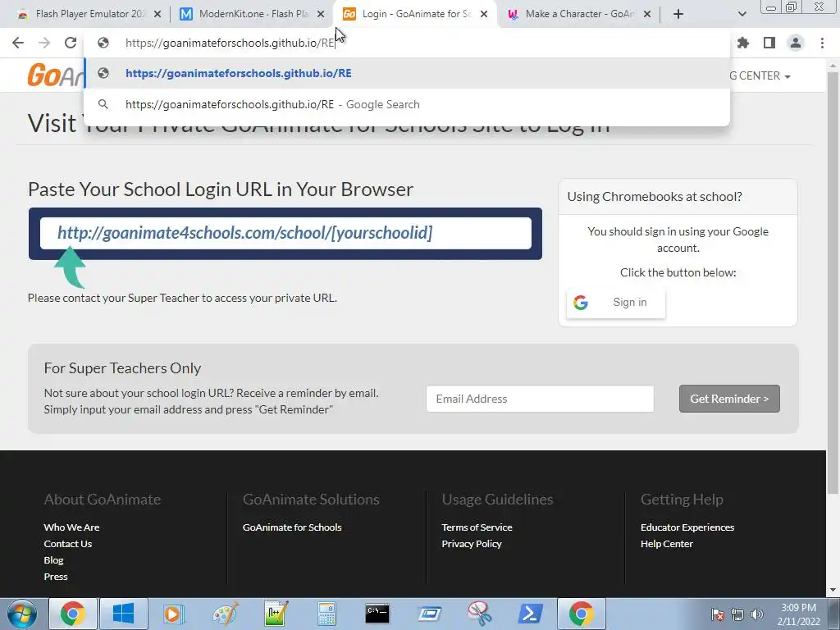Open GoAnimate for Schools footer link
Image resolution: width=840 pixels, height=630 pixels.
pyautogui.click(x=292, y=527)
